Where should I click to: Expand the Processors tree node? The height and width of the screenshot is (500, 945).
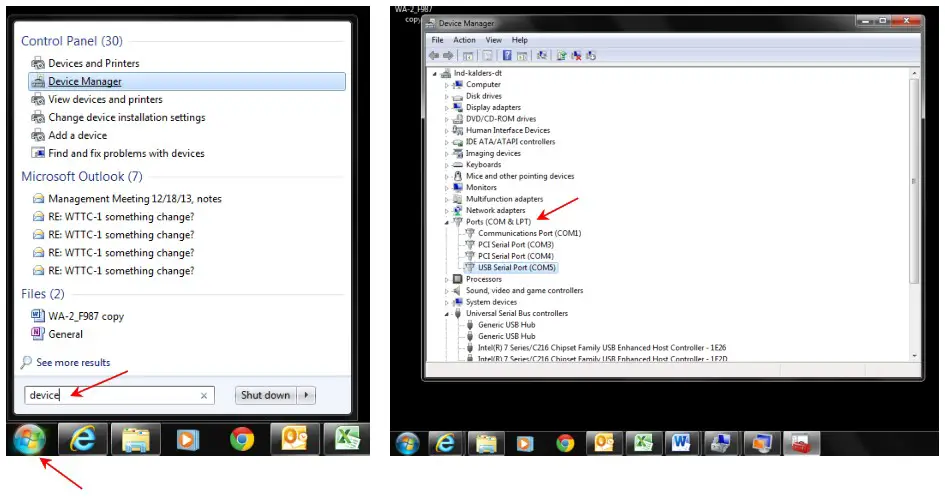tap(447, 280)
